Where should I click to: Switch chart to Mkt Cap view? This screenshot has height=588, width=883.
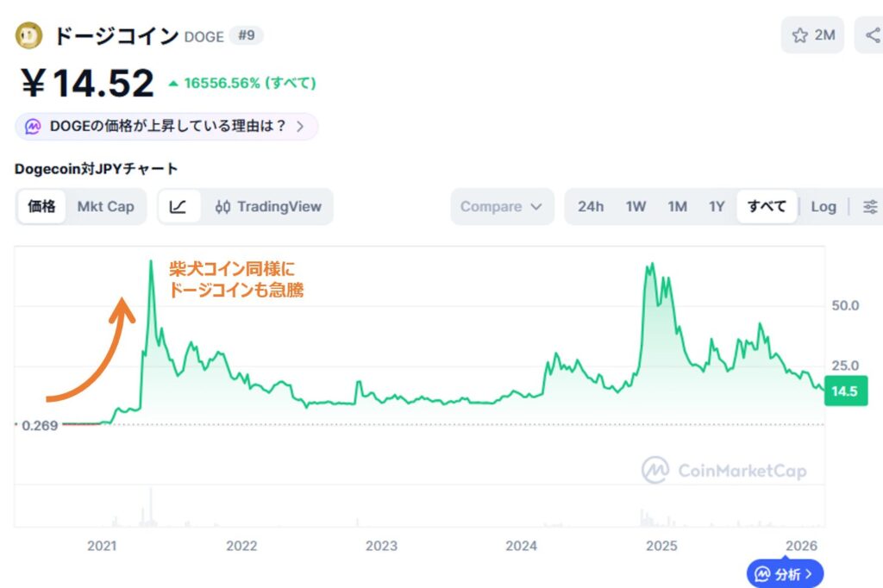105,206
